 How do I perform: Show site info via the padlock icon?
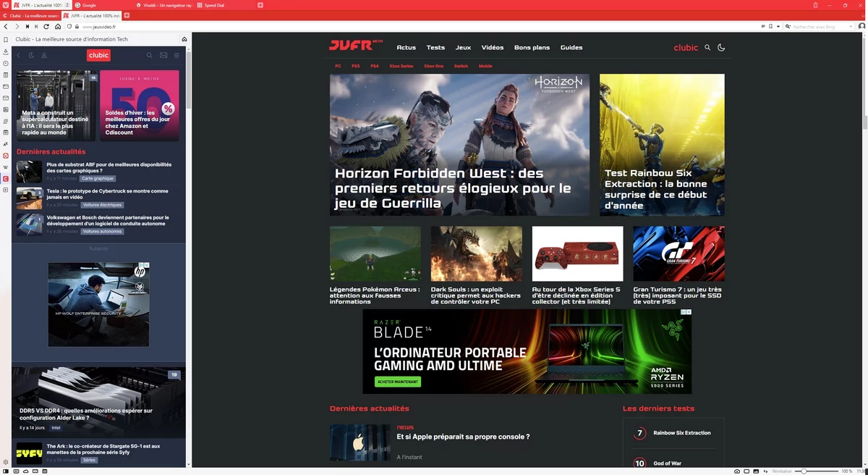coord(77,27)
